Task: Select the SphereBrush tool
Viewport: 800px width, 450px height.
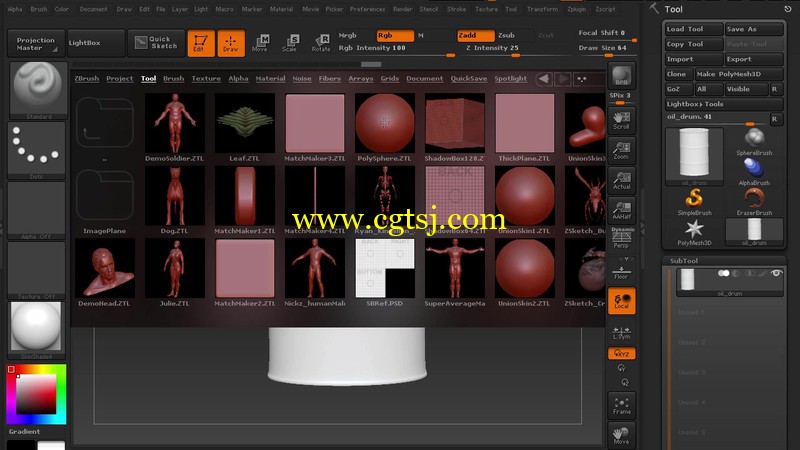Action: (754, 142)
